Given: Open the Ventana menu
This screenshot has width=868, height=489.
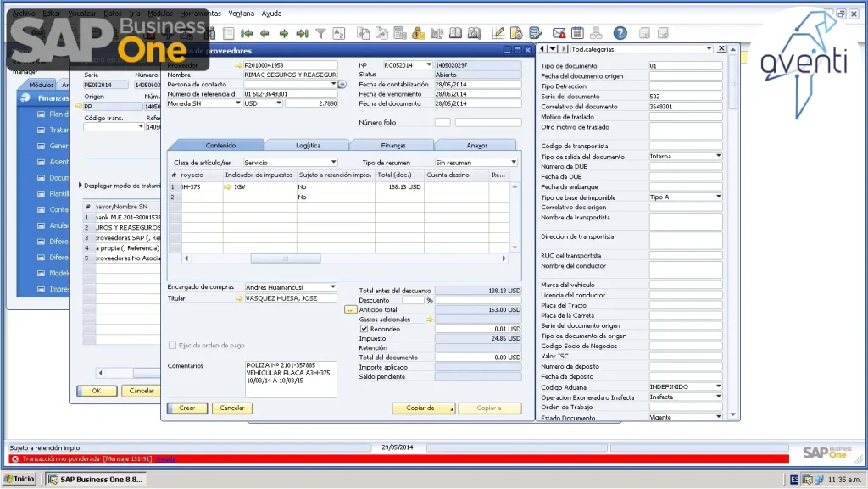Looking at the screenshot, I should (x=242, y=14).
